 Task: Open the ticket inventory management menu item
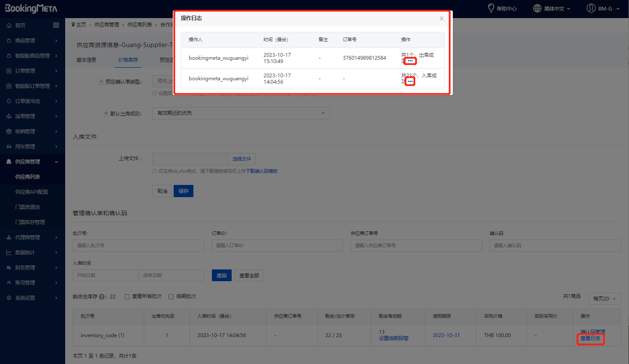point(30,222)
